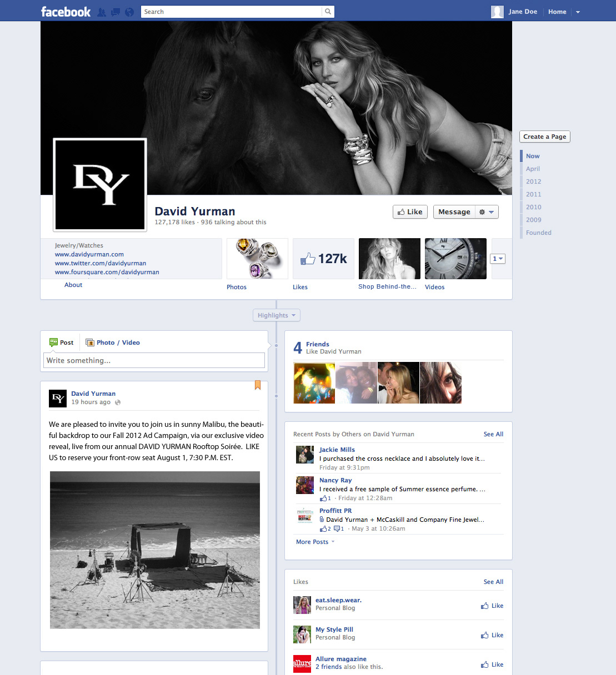The height and width of the screenshot is (675, 616).
Task: Open Nancy Ray profile link
Action: tap(335, 480)
